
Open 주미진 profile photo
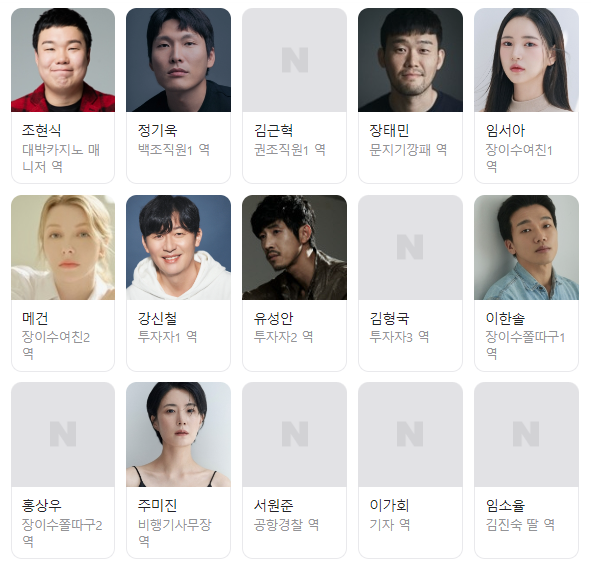[179, 434]
